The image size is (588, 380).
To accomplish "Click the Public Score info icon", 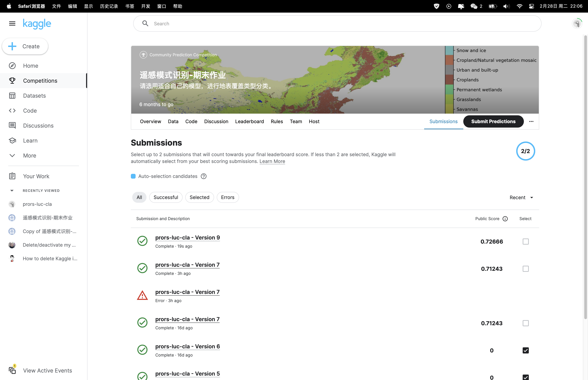I will 505,219.
